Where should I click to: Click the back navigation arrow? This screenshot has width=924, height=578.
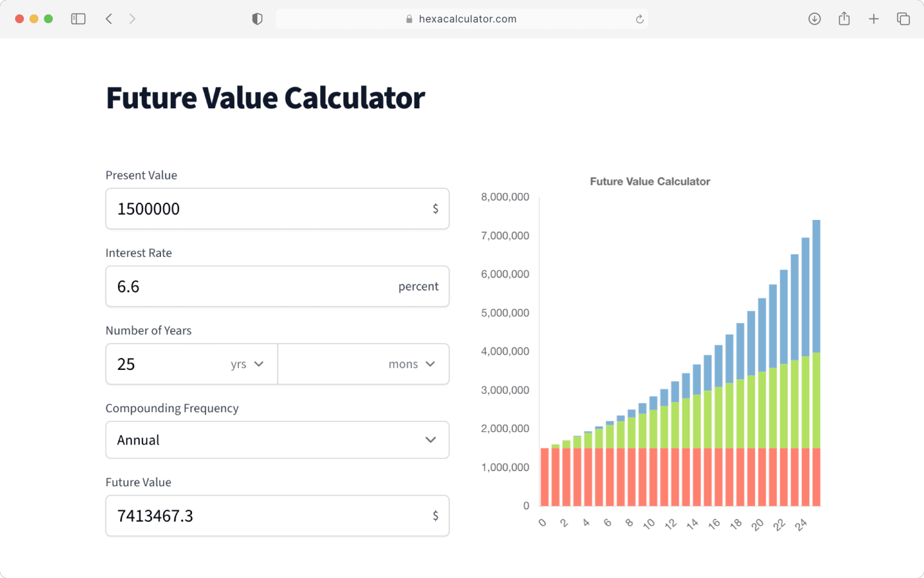tap(109, 18)
